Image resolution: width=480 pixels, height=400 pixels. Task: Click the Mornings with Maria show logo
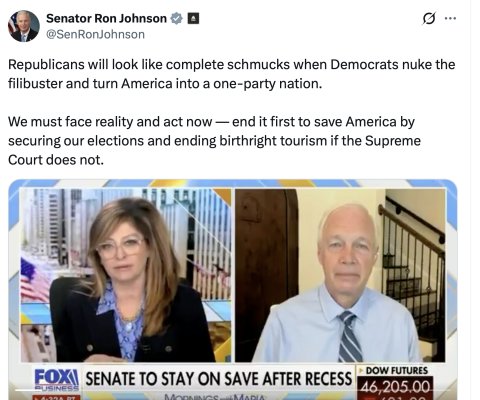tap(215, 397)
